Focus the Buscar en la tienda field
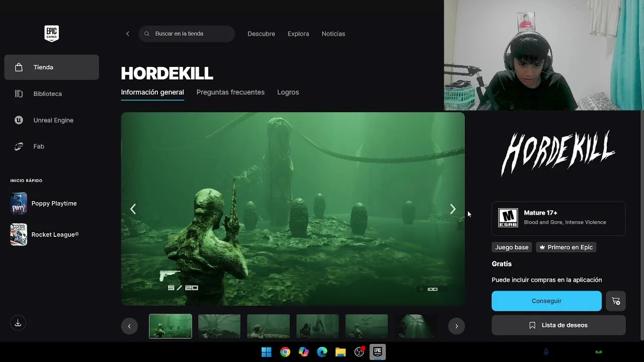Image resolution: width=644 pixels, height=362 pixels. point(187,34)
